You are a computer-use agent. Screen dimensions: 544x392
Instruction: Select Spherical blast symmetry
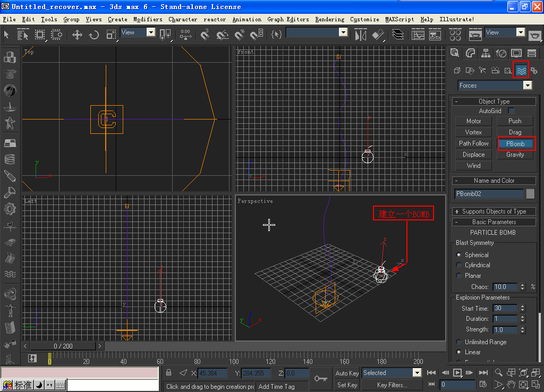(459, 254)
